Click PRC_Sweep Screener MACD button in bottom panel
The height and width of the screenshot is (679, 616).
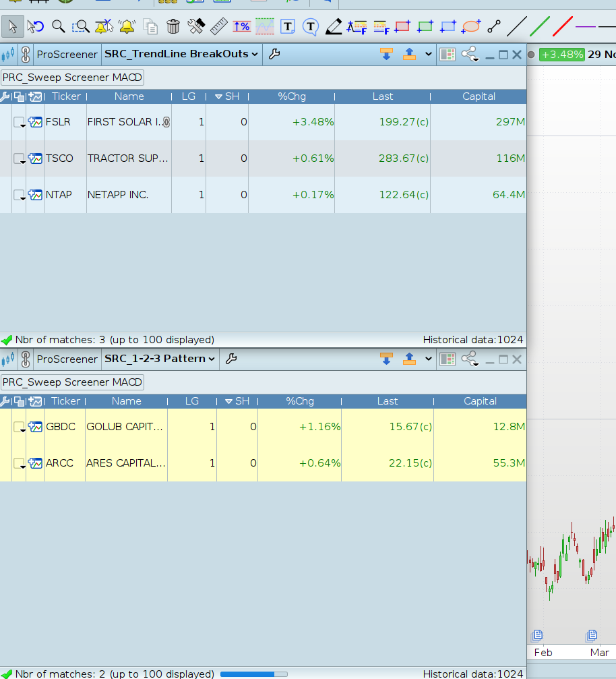coord(72,382)
